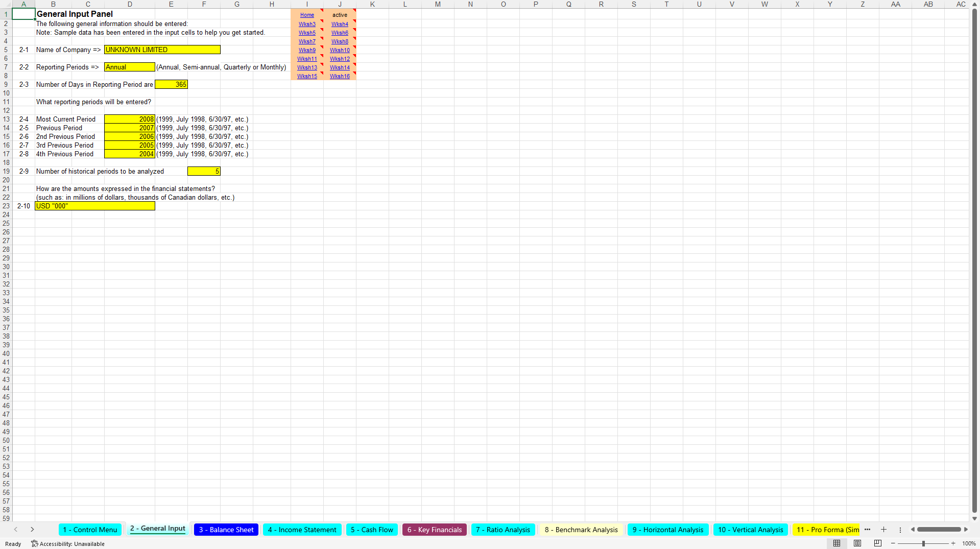Follow the Wksh7 hyperlink
This screenshot has height=549, width=980.
pos(307,41)
